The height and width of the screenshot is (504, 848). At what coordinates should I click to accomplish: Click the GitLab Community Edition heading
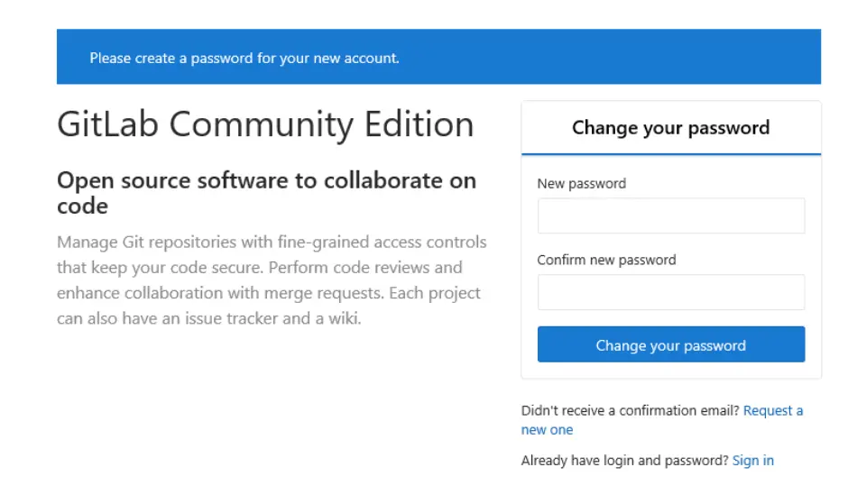(264, 124)
